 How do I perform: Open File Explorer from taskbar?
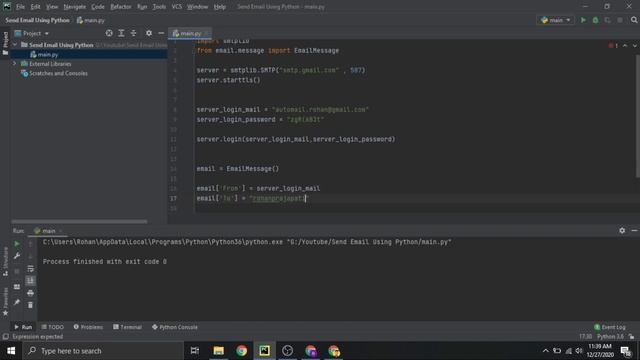219,351
